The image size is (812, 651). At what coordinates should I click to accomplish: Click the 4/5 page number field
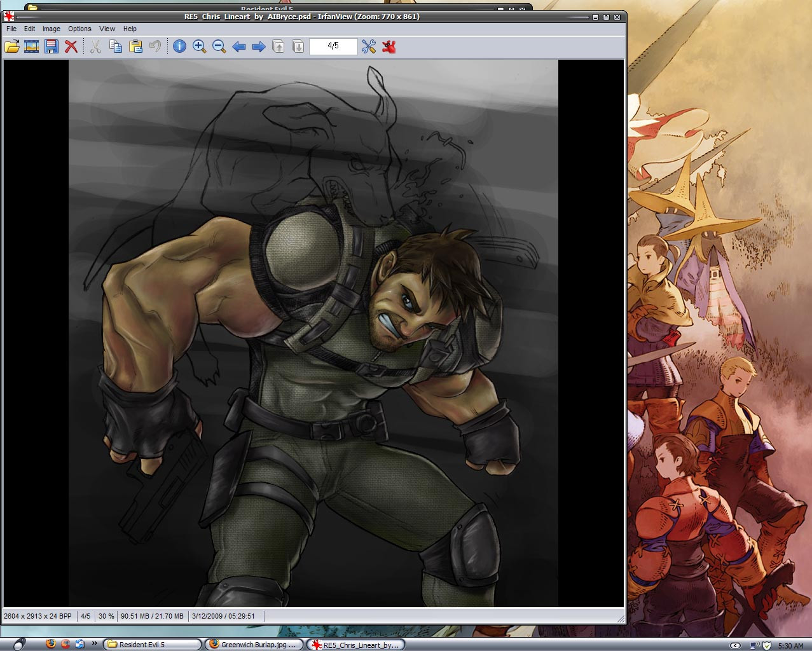coord(333,46)
